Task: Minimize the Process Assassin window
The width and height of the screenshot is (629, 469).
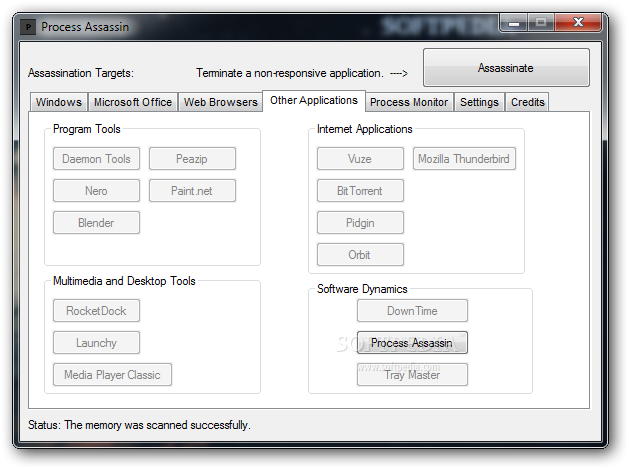Action: pos(514,22)
